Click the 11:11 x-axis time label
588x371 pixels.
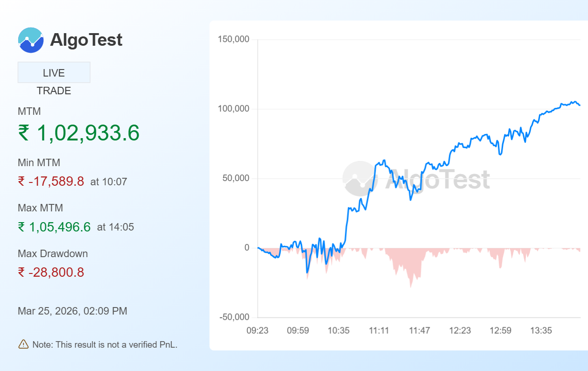click(x=379, y=331)
